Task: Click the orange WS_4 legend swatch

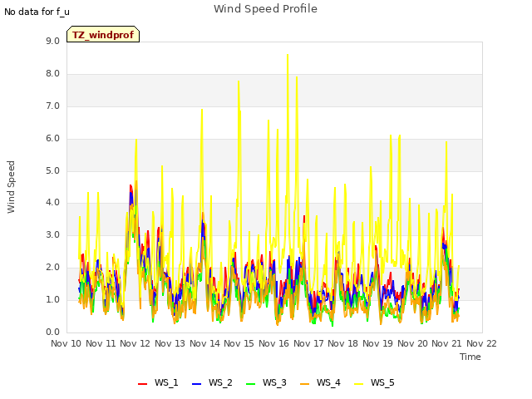Action: tap(305, 383)
